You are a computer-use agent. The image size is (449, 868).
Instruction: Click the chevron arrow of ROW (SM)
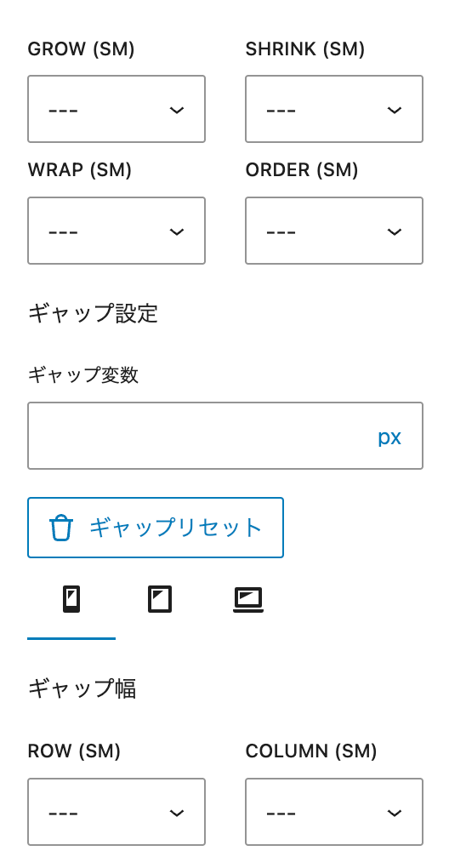[176, 813]
